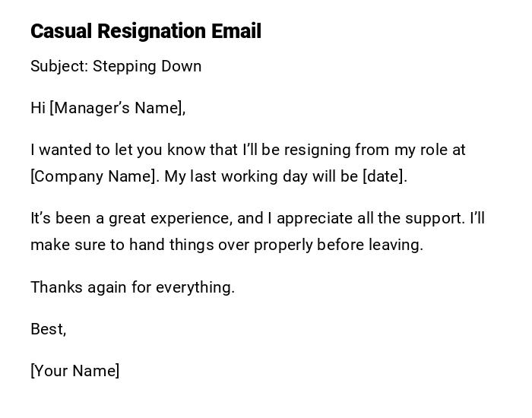Screen dimensions: 532x418
Task: Click the [Your Name] signature placeholder
Action: [74, 371]
